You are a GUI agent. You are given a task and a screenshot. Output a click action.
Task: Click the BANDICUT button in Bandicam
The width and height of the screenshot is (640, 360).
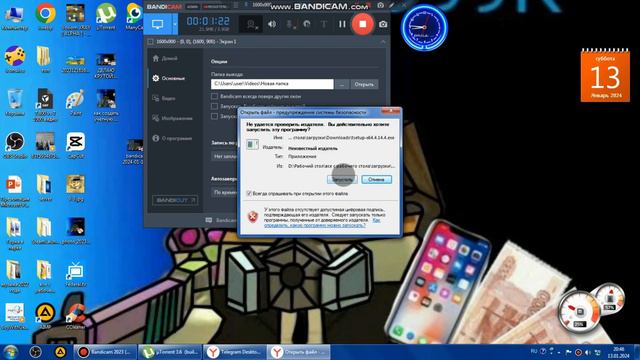point(175,200)
